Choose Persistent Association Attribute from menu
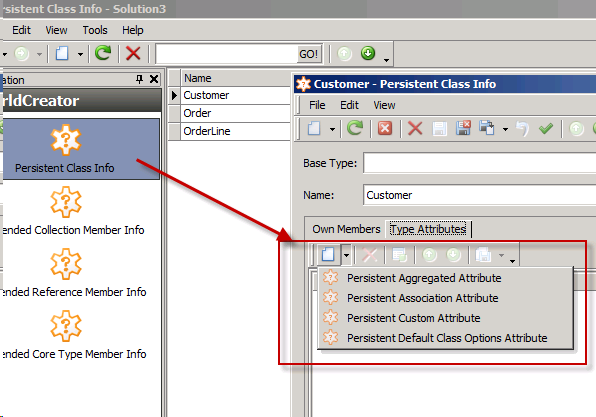596x417 pixels. coord(422,298)
